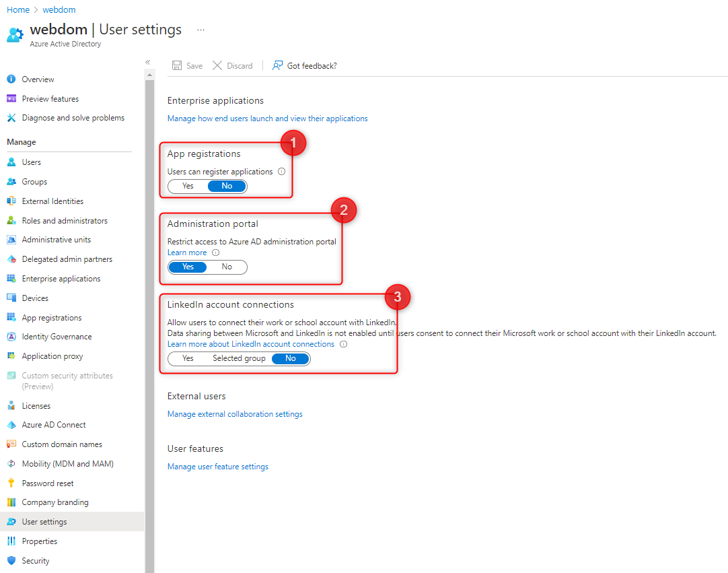Click the sidebar vertical scrollbar track
Screen dimensions: 728x573
tap(149, 325)
